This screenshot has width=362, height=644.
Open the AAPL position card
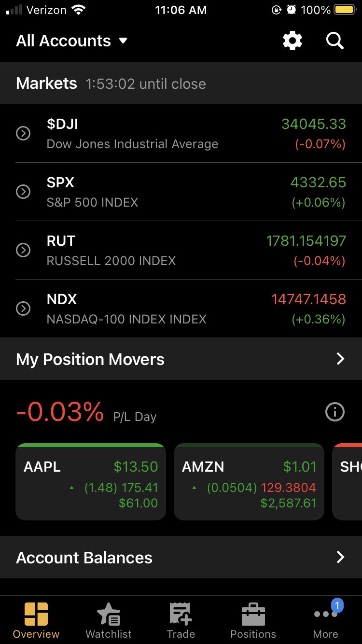(91, 482)
